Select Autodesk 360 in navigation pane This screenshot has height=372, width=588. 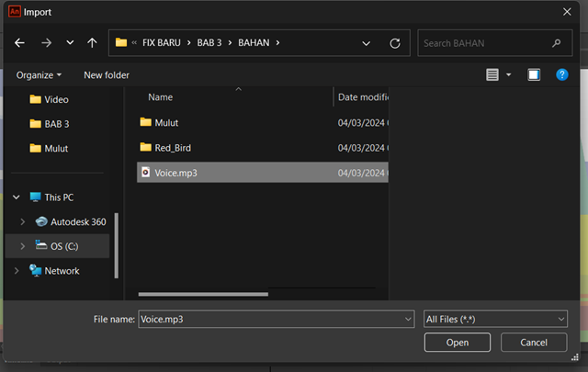point(71,222)
